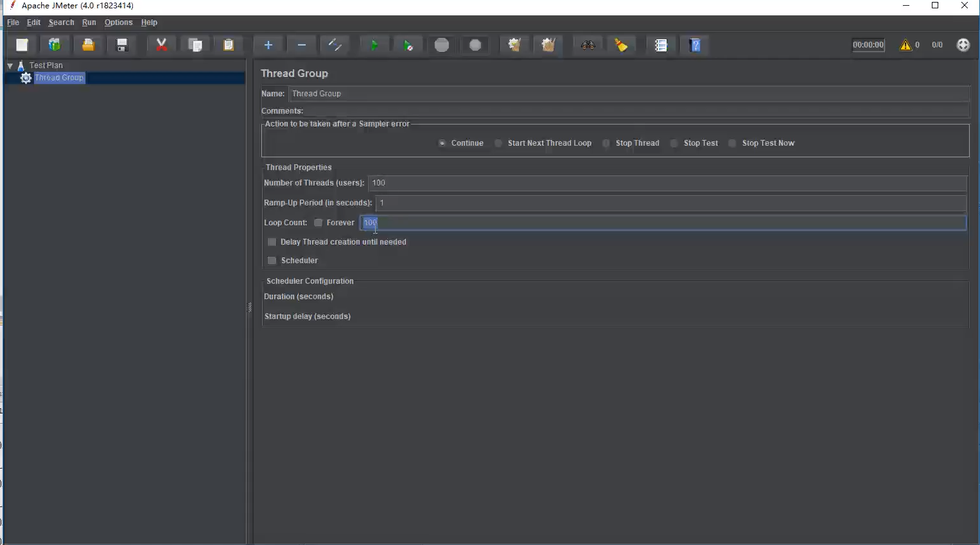
Task: Select the Stop Thread radio button
Action: [606, 143]
